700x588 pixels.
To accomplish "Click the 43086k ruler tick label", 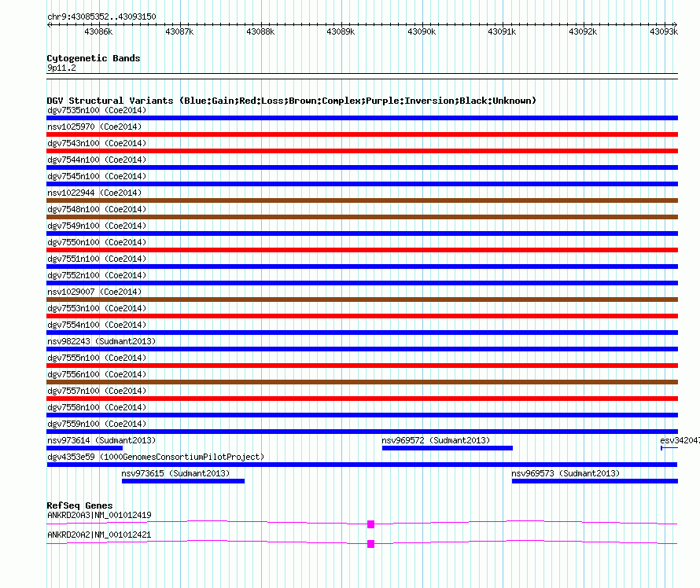I will pyautogui.click(x=98, y=31).
